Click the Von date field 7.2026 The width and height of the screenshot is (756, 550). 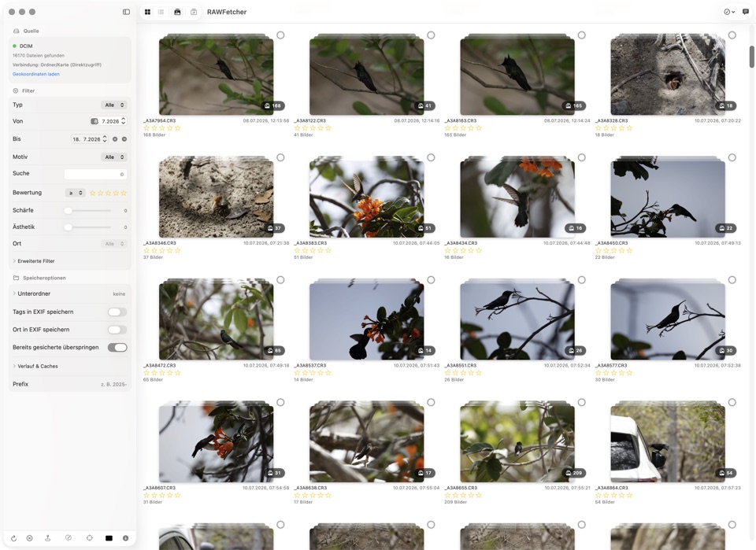110,121
